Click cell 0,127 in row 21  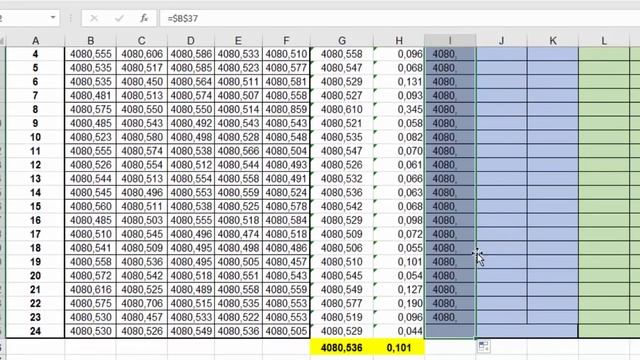pos(399,289)
